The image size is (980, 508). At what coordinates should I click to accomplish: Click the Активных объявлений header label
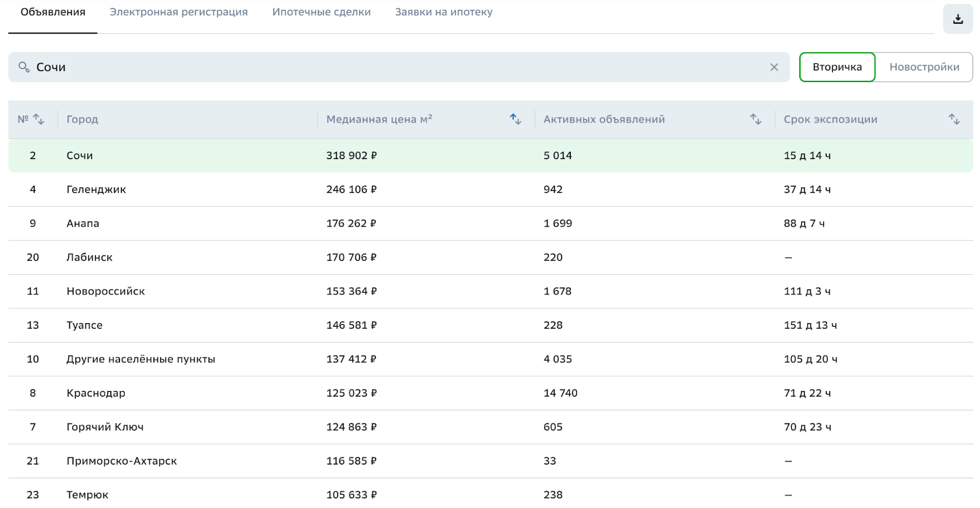coord(604,119)
